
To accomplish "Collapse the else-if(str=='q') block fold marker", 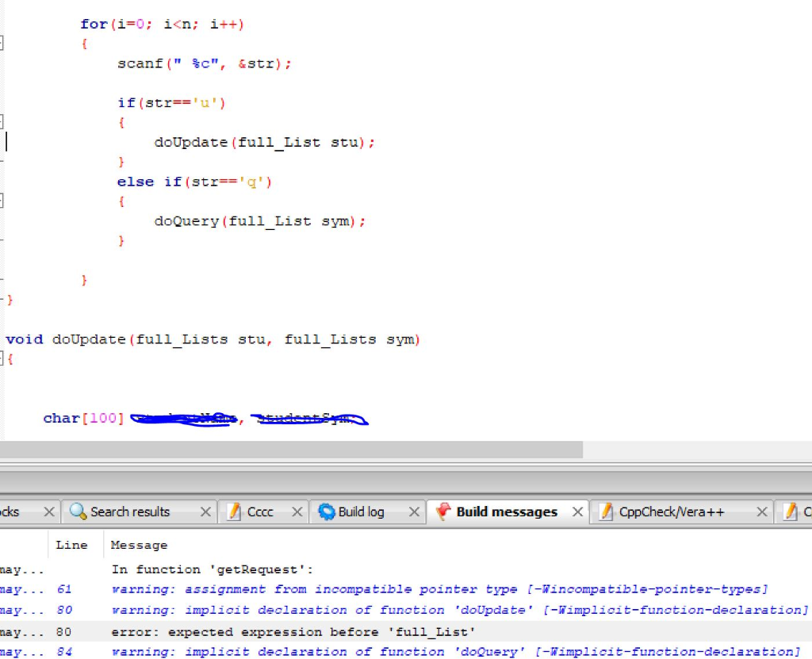I will pos(3,201).
